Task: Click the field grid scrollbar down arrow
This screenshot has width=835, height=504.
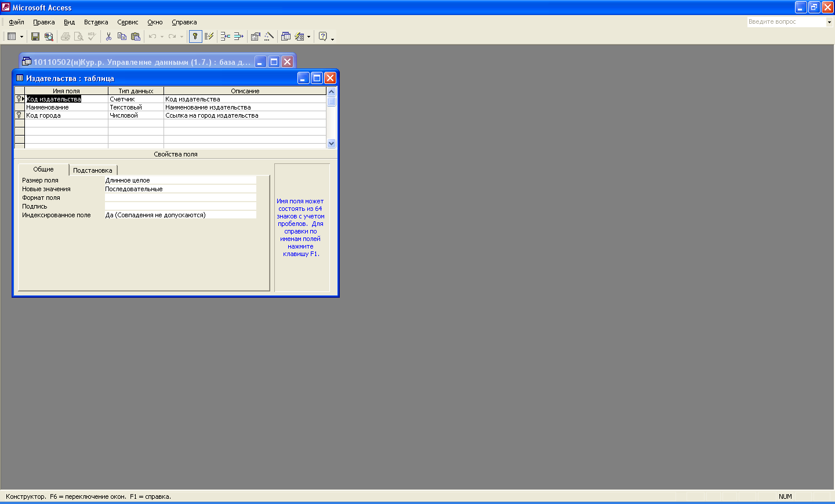Action: (x=332, y=143)
